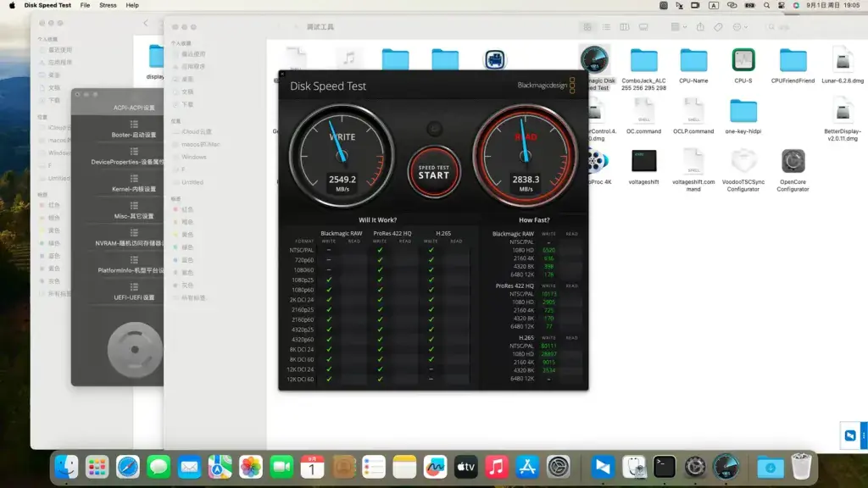Viewport: 868px width, 488px height.
Task: Switch Finder to list view
Action: (x=606, y=26)
